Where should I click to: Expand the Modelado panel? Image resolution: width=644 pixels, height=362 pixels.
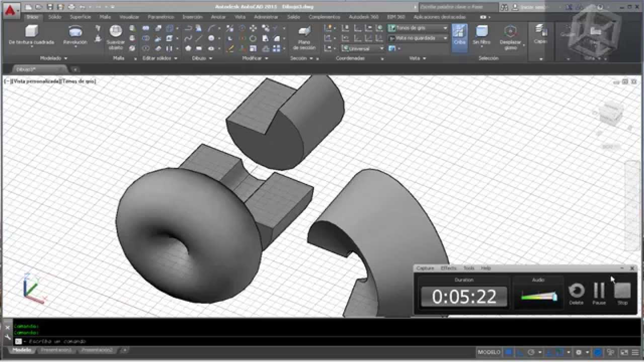[x=54, y=58]
